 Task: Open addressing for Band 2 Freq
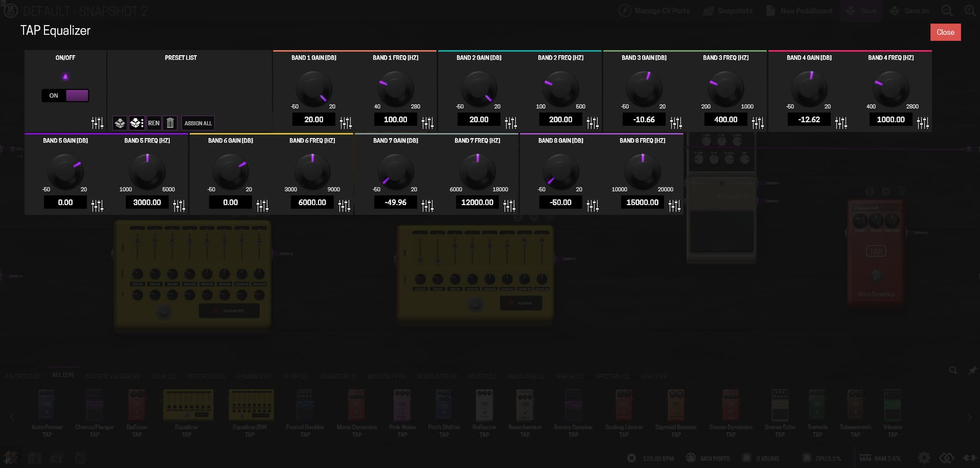click(x=592, y=123)
